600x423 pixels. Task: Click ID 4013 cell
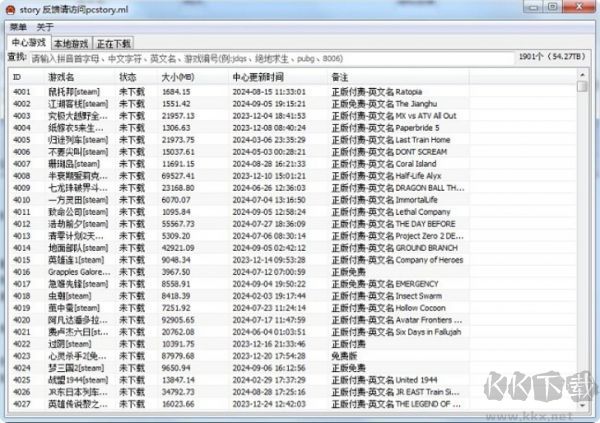pos(22,236)
